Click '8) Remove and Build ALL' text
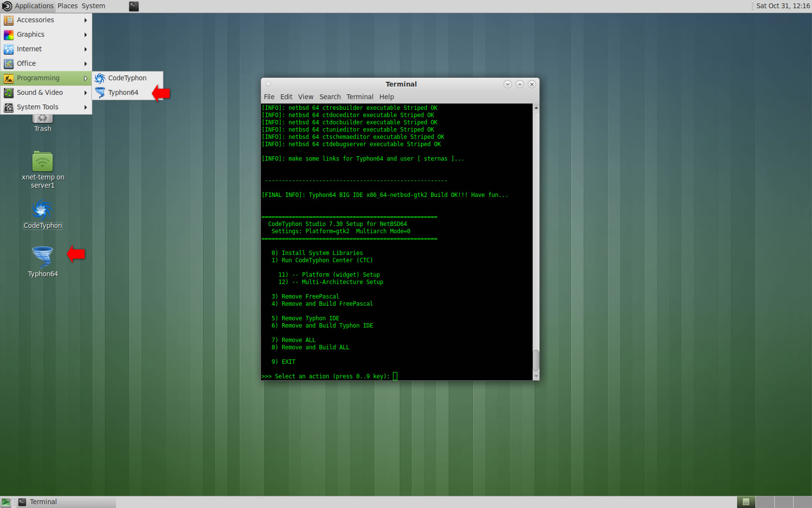This screenshot has height=508, width=812. 310,347
